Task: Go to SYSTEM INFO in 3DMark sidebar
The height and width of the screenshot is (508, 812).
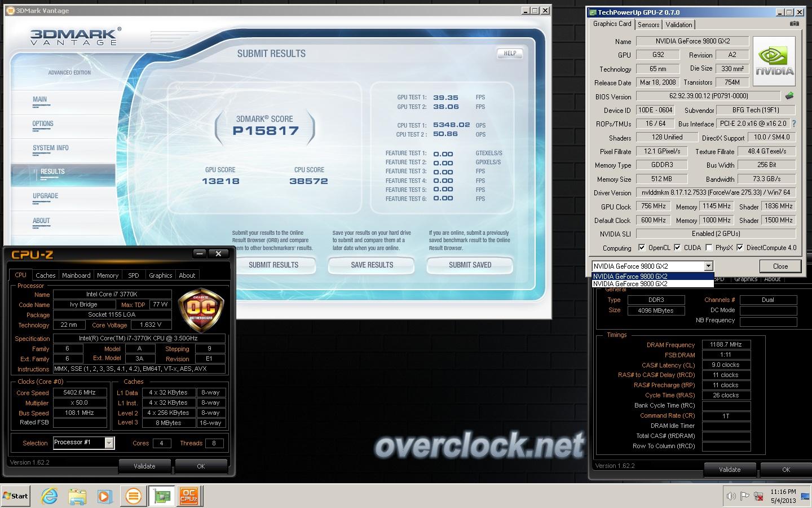Action: pyautogui.click(x=51, y=148)
